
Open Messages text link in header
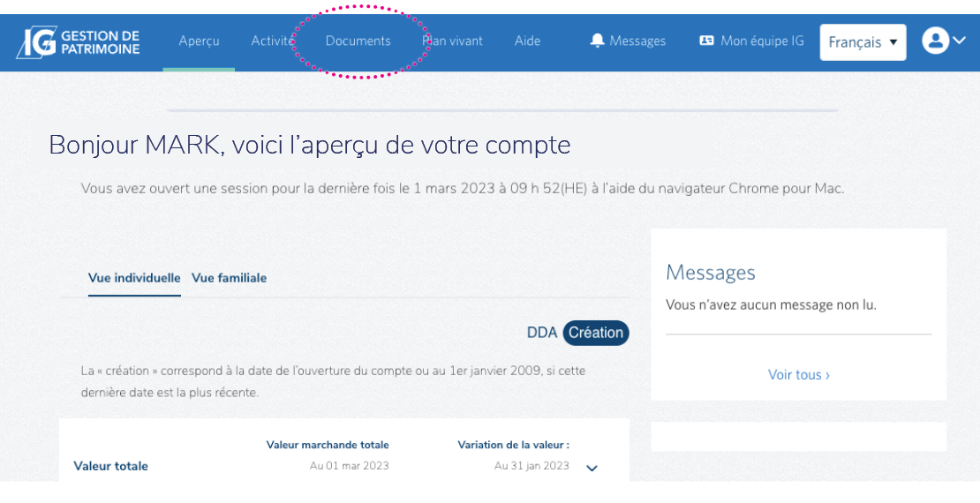pyautogui.click(x=637, y=41)
